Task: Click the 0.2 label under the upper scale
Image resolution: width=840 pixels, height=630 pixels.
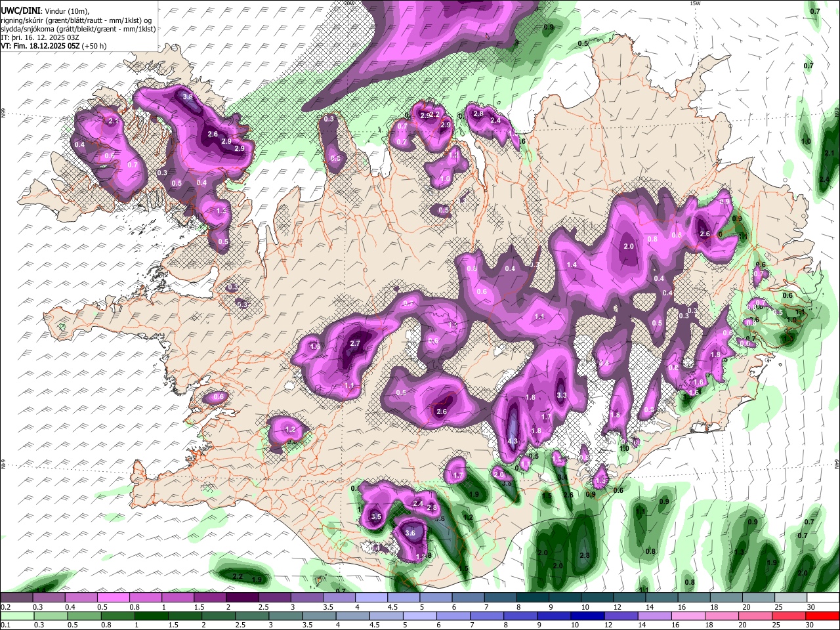Action: [x=5, y=607]
